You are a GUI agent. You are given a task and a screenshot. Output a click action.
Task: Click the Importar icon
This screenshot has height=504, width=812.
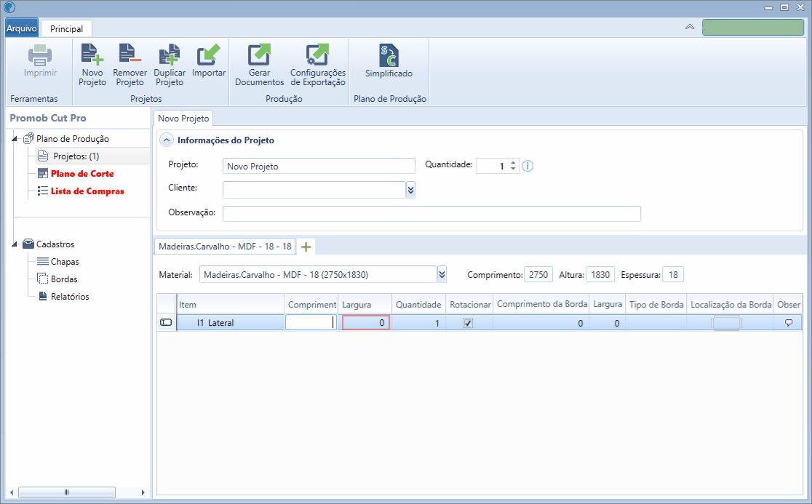[209, 55]
